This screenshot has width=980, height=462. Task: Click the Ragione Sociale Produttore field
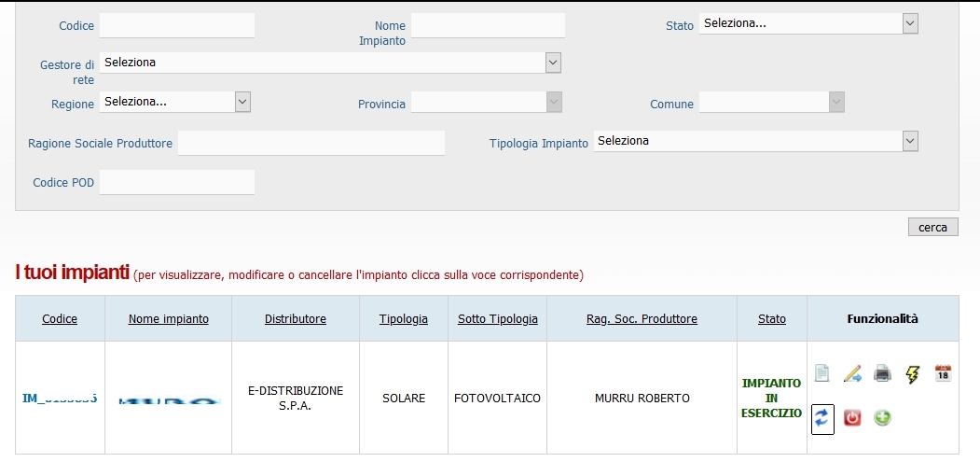point(311,144)
